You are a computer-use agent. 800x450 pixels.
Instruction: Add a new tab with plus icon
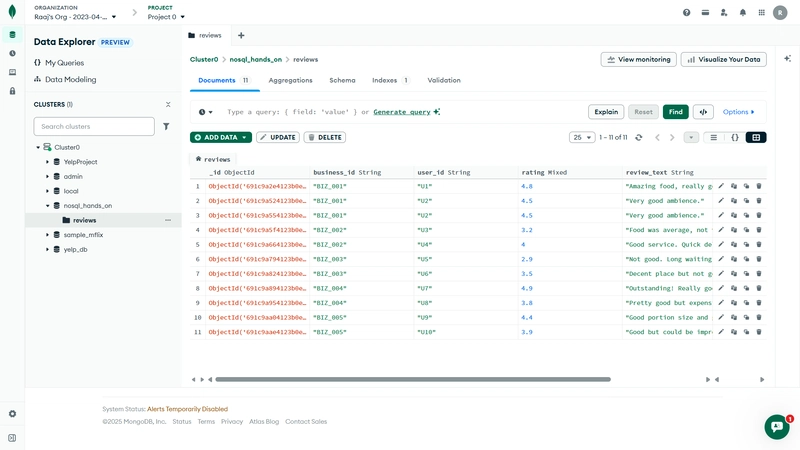coord(241,35)
